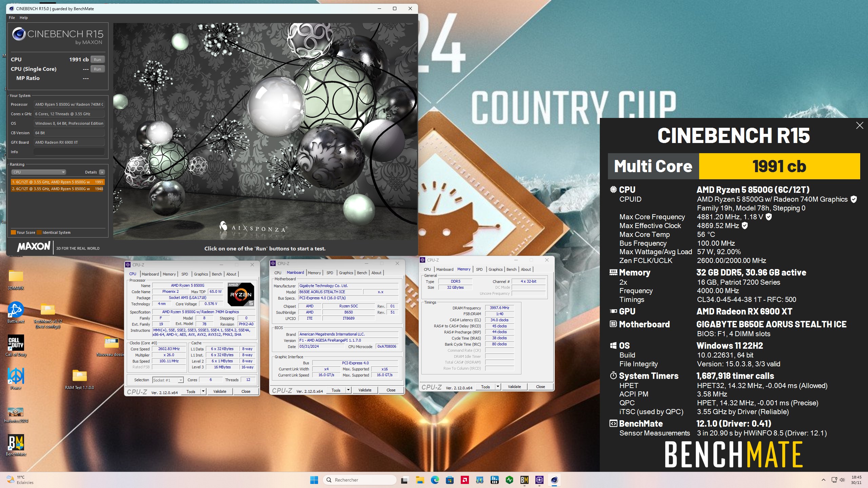Viewport: 868px width, 488px height.
Task: Launch the Call of Duty shortcut
Action: click(x=16, y=346)
